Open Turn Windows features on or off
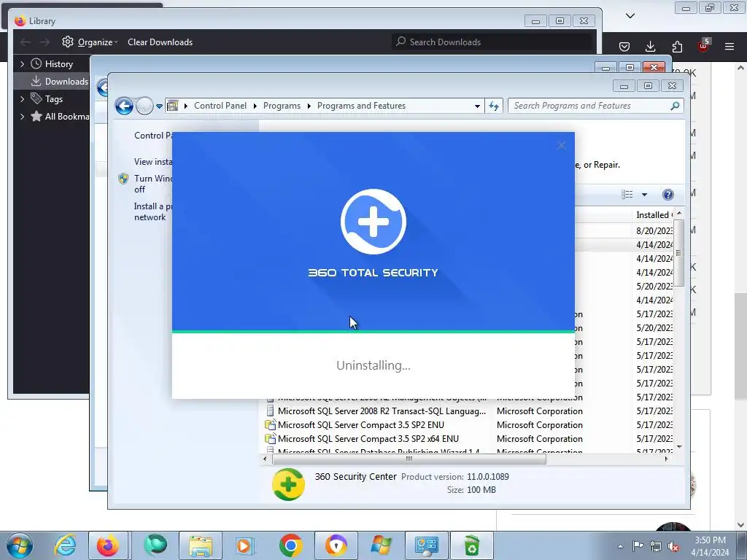This screenshot has width=747, height=560. [153, 184]
